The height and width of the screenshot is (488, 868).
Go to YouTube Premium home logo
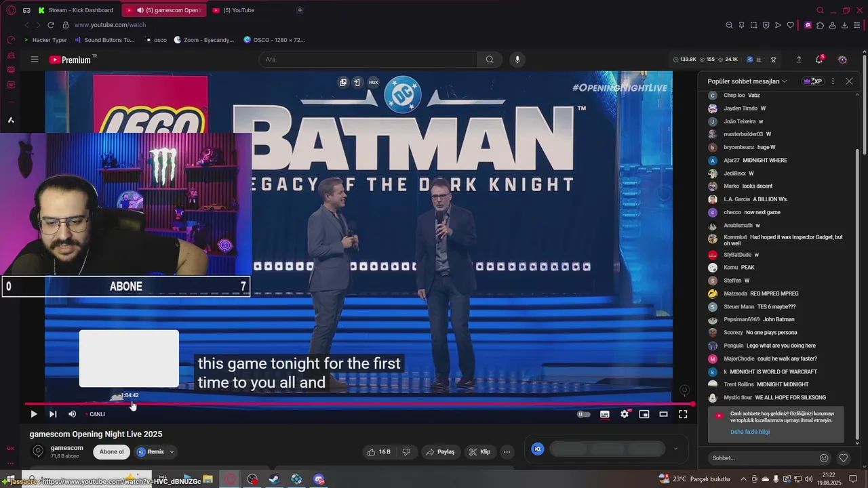(x=71, y=60)
